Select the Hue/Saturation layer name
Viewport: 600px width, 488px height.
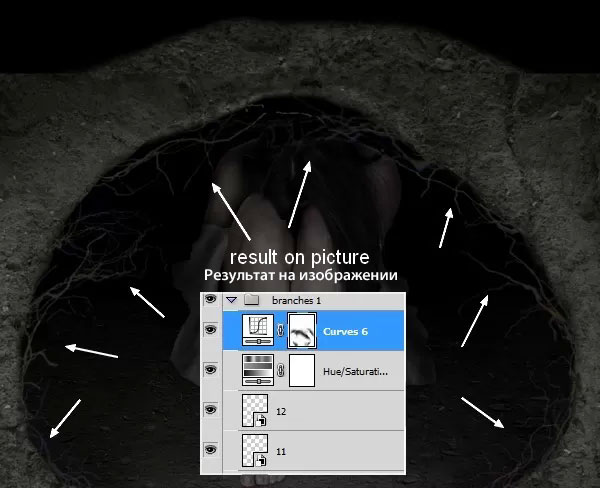click(x=355, y=372)
